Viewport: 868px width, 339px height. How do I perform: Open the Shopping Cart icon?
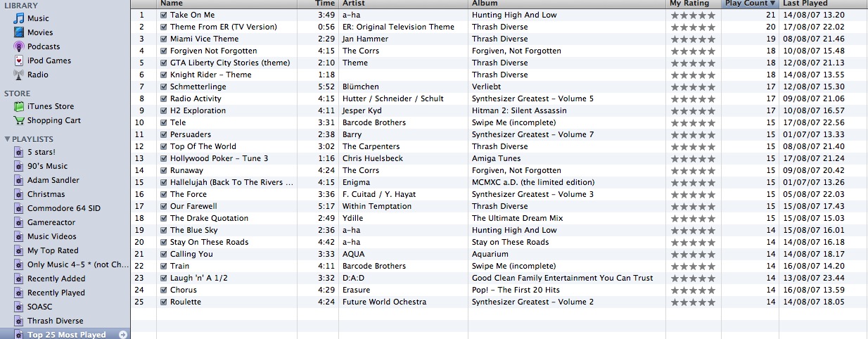pyautogui.click(x=19, y=120)
